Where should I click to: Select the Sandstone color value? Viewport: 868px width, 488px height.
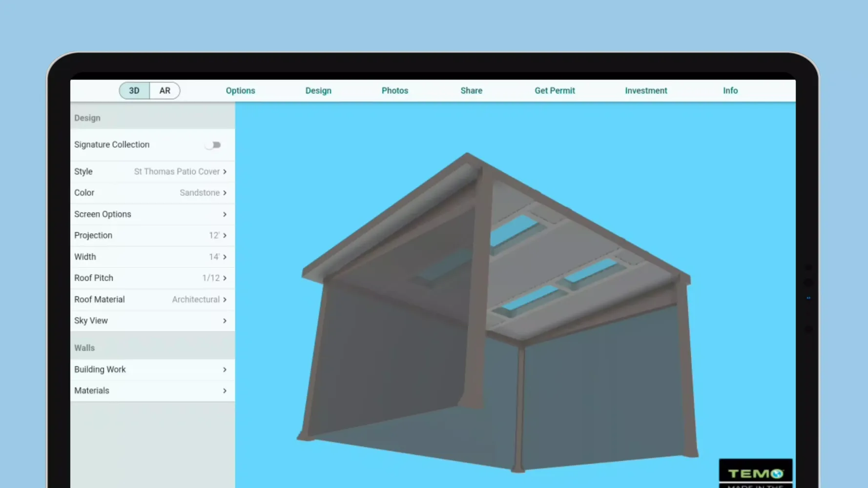pyautogui.click(x=200, y=193)
